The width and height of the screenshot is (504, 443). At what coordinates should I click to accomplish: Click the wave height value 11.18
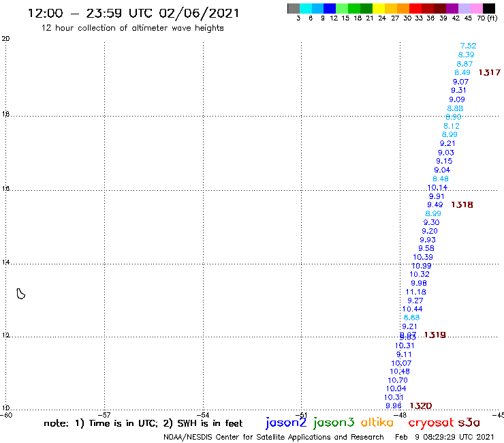tap(415, 292)
